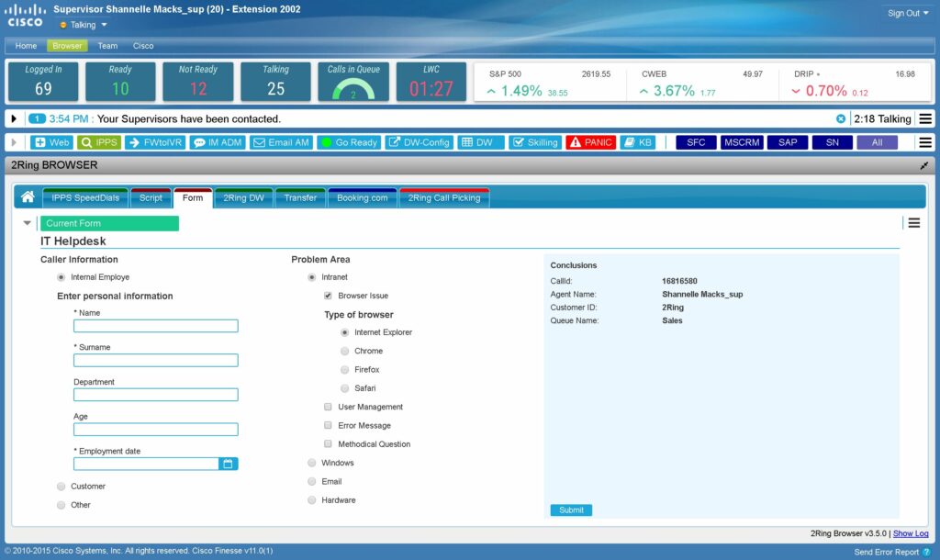Select the Customer caller type option
Viewport: 940px width, 560px height.
62,487
